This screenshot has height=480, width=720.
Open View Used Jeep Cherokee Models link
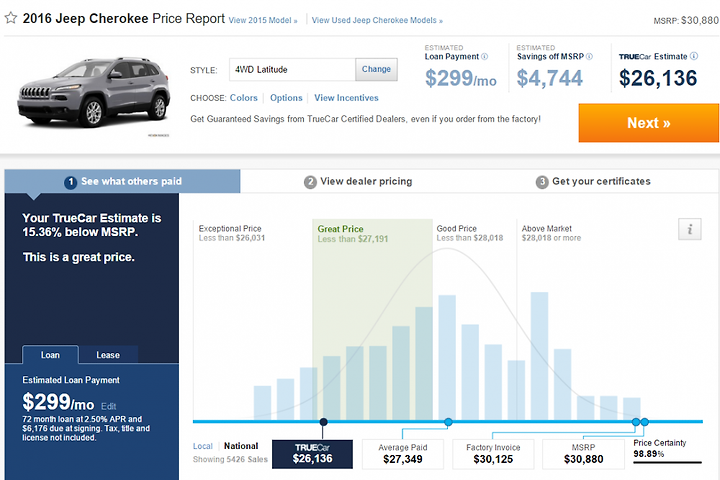point(377,21)
